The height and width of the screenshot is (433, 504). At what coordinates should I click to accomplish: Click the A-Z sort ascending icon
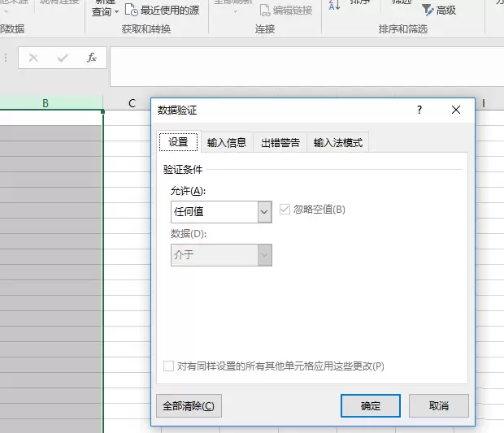[334, 5]
